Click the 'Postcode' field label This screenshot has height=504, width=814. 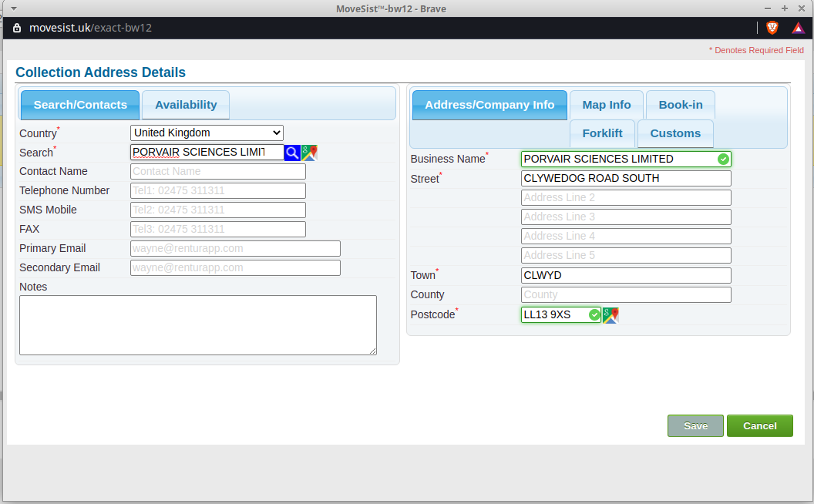[x=432, y=315]
